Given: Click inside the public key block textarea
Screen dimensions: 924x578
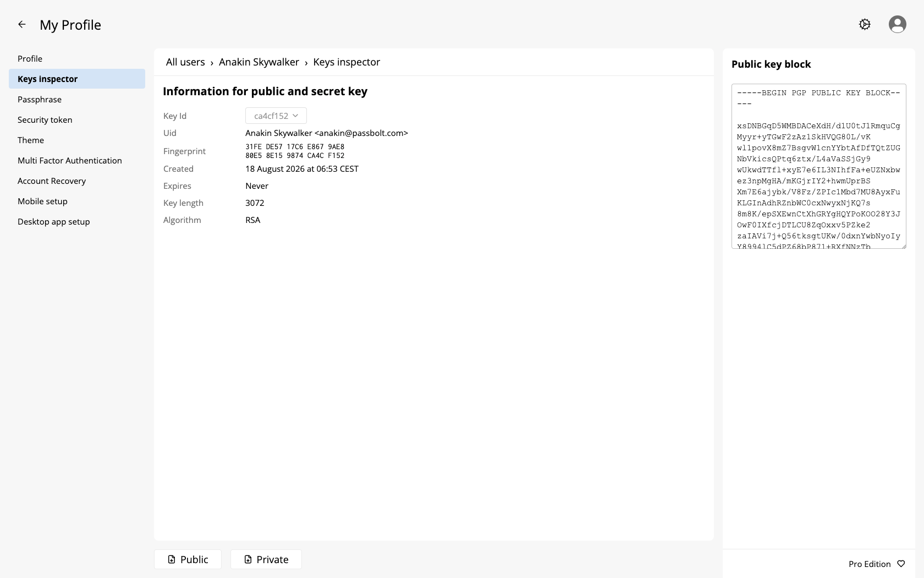Looking at the screenshot, I should (x=819, y=166).
